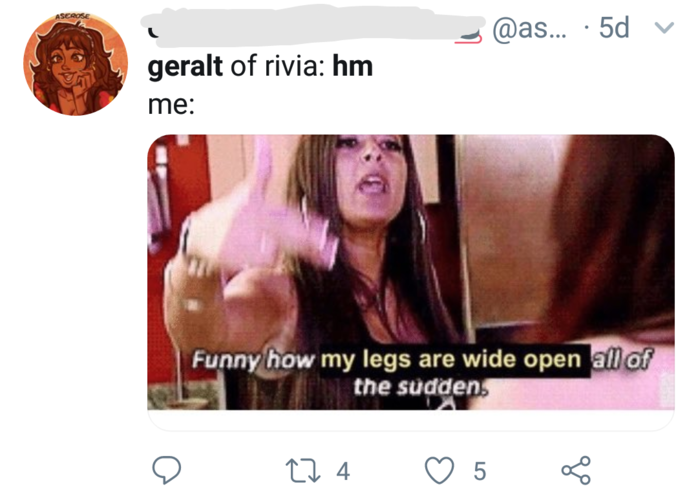Click the ASEROSE watermark above avatar
The width and height of the screenshot is (698, 500).
(x=72, y=16)
